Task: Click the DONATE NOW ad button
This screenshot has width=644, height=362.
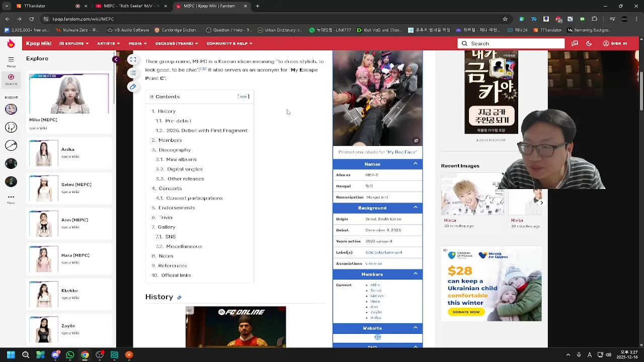Action: (466, 312)
